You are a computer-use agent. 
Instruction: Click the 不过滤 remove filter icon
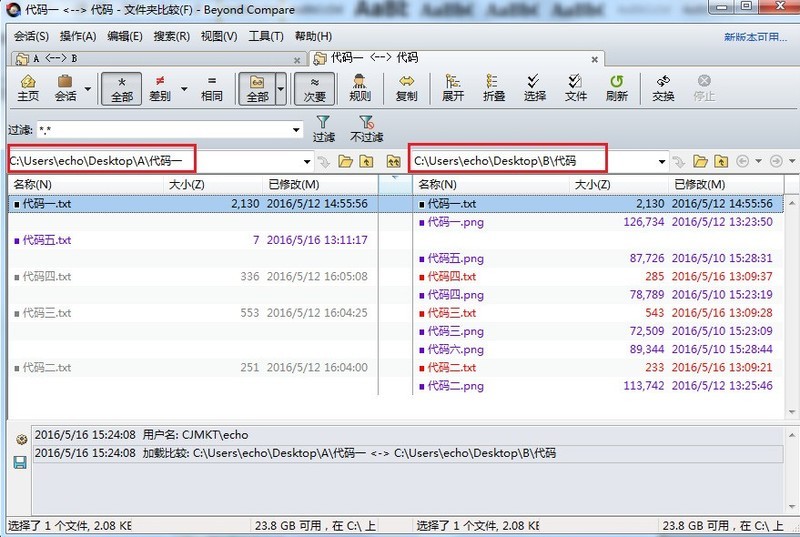[366, 129]
